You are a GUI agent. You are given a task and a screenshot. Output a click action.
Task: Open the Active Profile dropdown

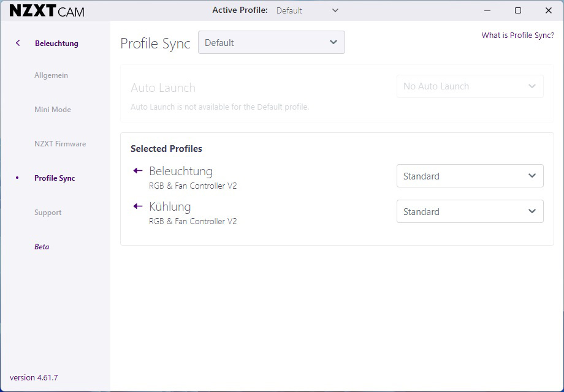click(x=307, y=10)
